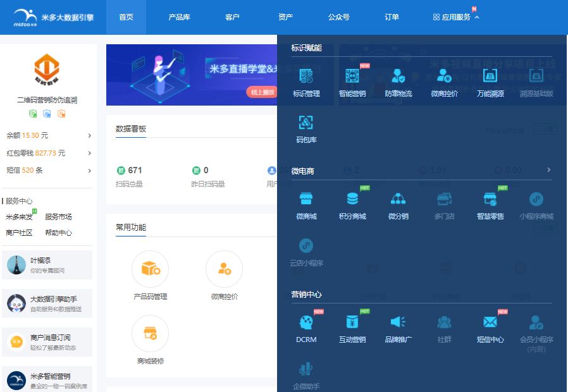
Task: Open the 订单 navigation menu
Action: click(x=392, y=18)
